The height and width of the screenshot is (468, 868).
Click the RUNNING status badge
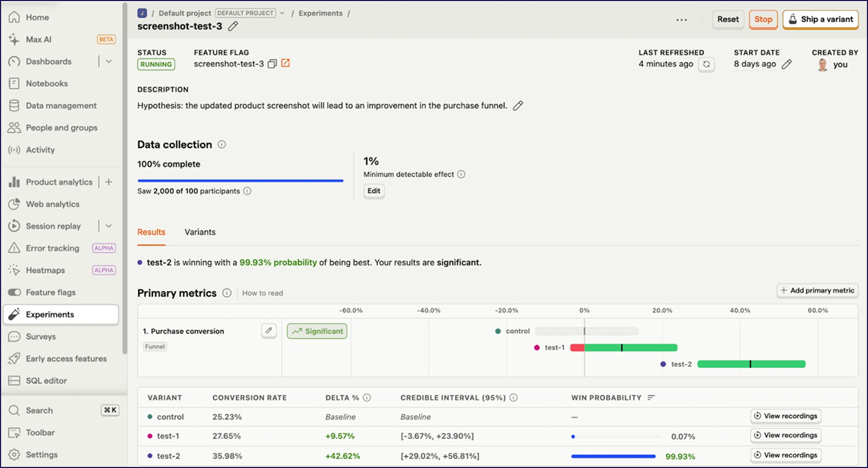pos(156,64)
